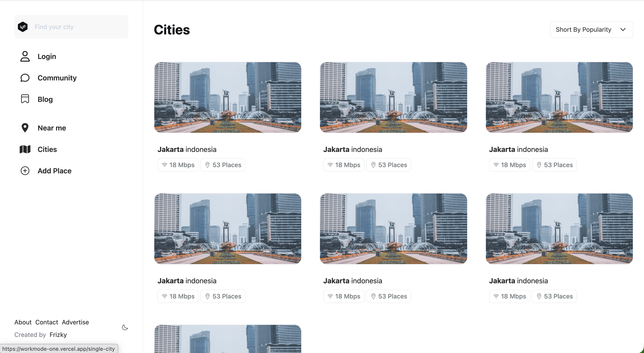
Task: Click the 53 Places badge on first card
Action: point(223,165)
